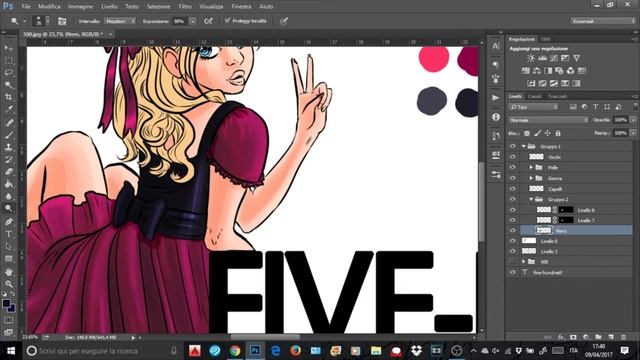Open the Character panel (A| icon)
The width and height of the screenshot is (640, 360).
point(496,46)
